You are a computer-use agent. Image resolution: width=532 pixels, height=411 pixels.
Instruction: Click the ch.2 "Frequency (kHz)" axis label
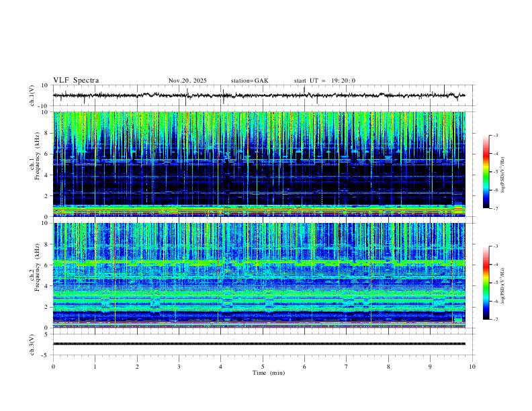pyautogui.click(x=37, y=267)
